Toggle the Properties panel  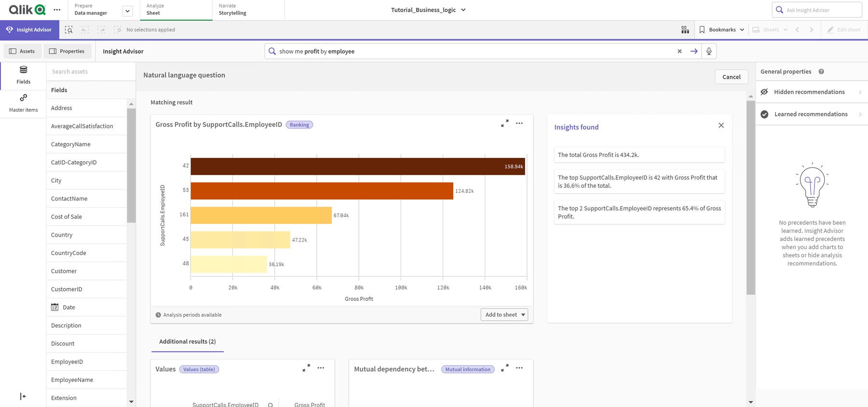tap(67, 51)
